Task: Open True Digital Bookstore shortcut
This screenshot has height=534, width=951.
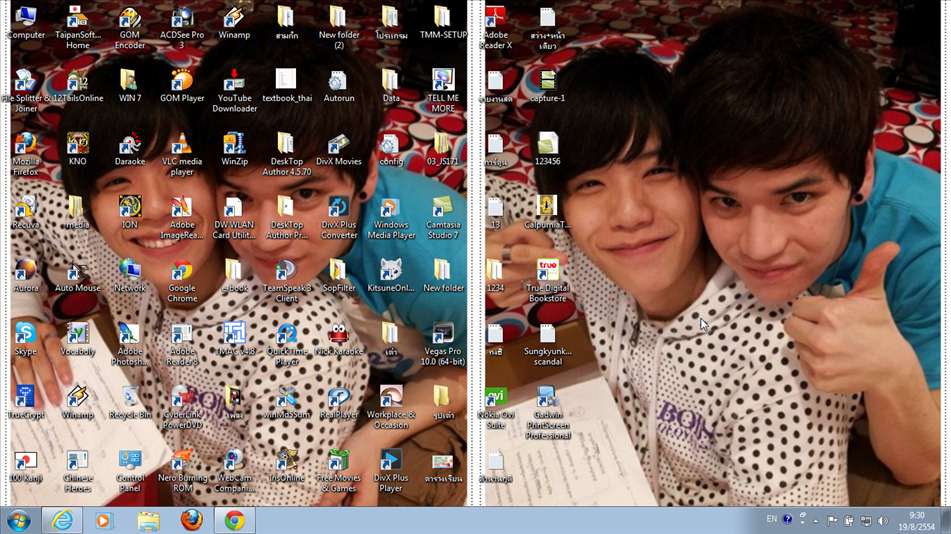Action: [x=547, y=281]
